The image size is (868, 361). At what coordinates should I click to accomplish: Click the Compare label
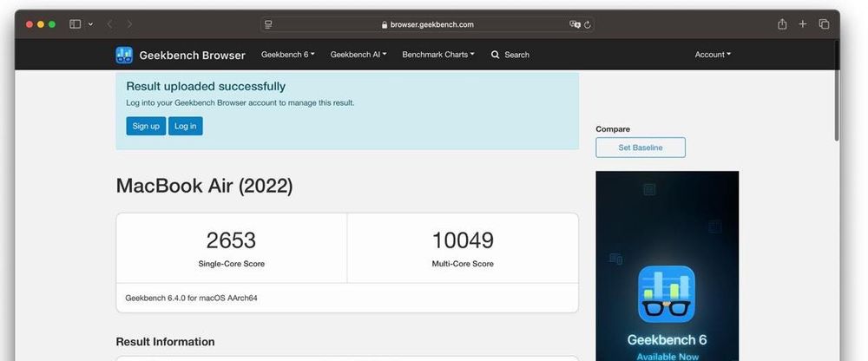(x=613, y=129)
